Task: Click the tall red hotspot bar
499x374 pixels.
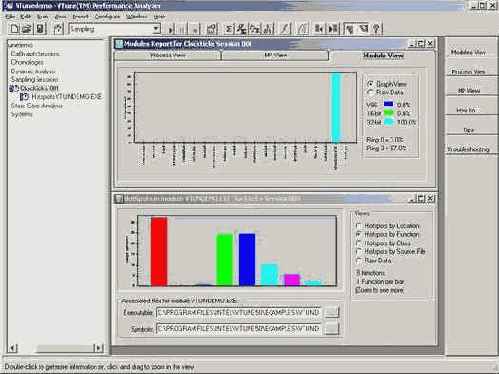Action: (159, 251)
